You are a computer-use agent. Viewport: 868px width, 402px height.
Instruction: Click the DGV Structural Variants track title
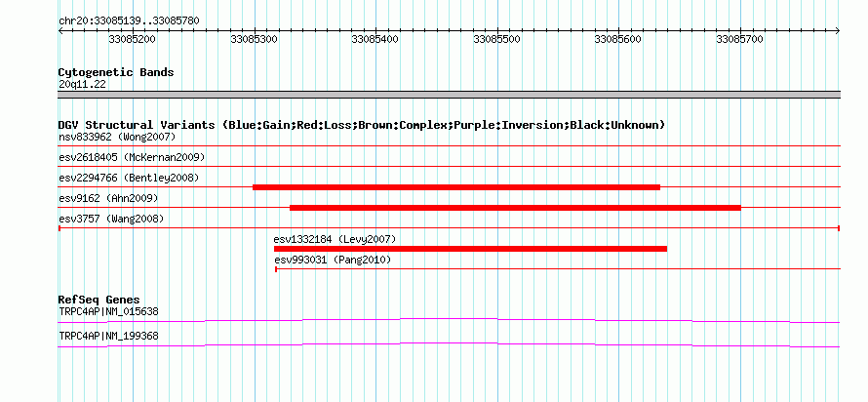[362, 125]
